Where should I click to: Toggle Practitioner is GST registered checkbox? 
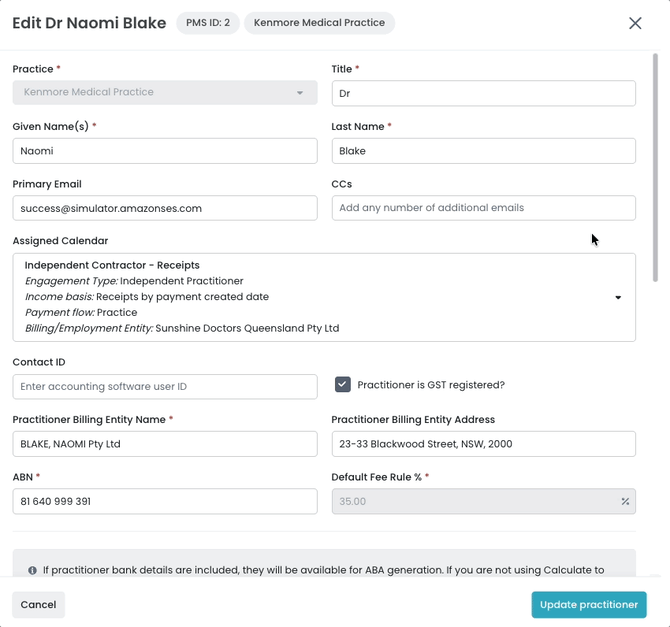(343, 385)
